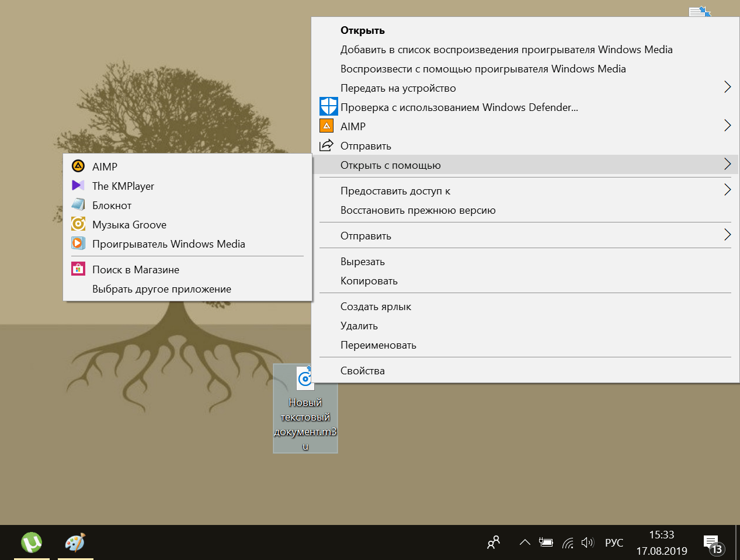Choose Выбрать другое приложение
Screen dimensions: 740x560
(x=162, y=289)
